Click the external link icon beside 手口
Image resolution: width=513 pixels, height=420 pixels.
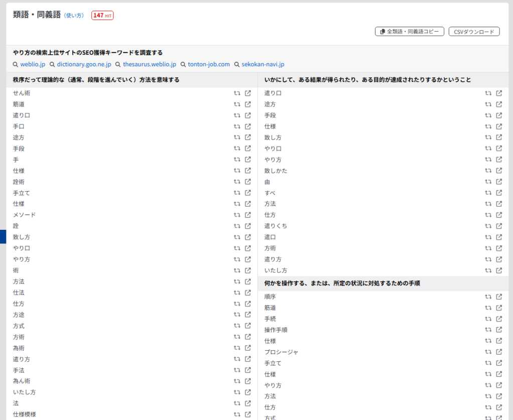point(248,126)
